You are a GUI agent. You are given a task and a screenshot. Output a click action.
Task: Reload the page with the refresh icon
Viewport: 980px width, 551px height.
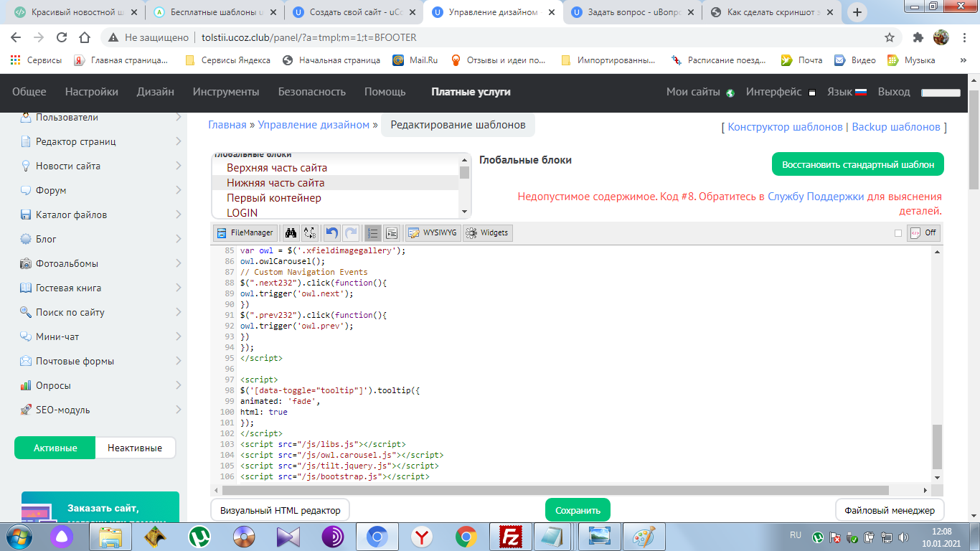(62, 37)
